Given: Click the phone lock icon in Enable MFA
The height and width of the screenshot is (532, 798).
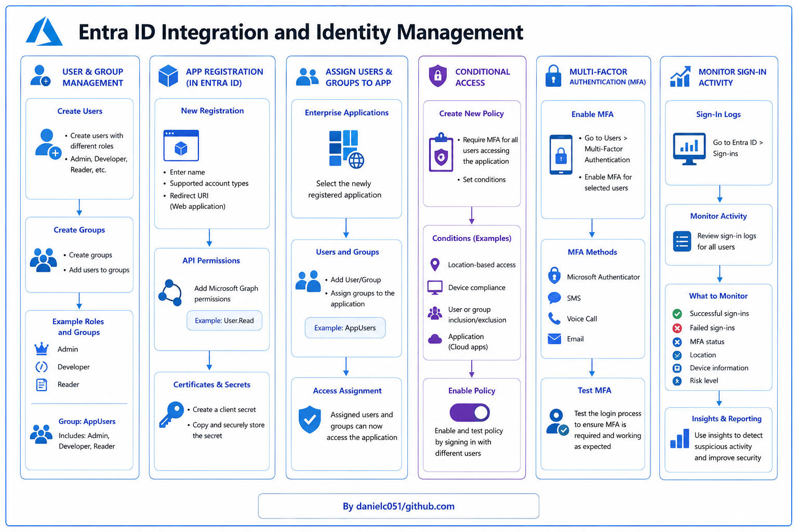Looking at the screenshot, I should 561,155.
